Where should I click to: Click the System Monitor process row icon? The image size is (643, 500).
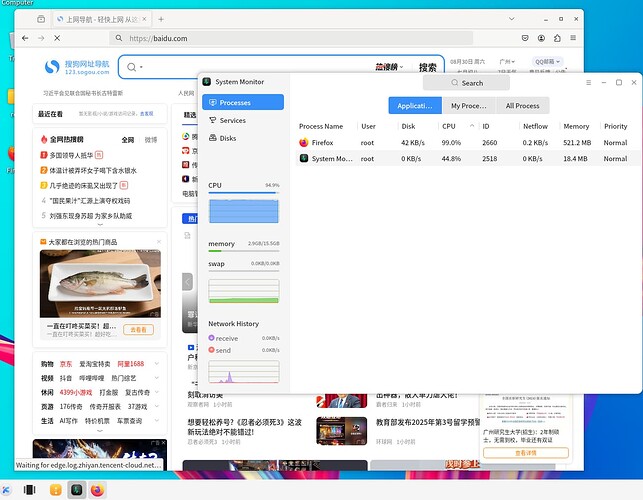point(304,158)
